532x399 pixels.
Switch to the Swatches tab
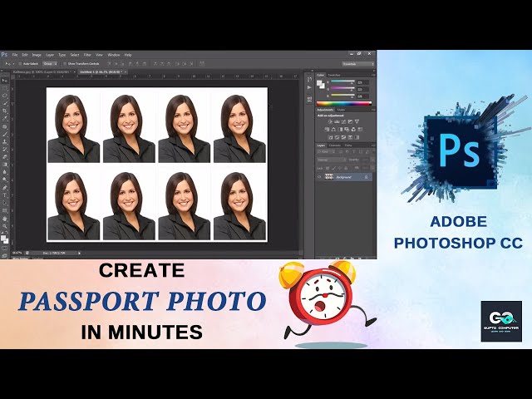(x=334, y=75)
